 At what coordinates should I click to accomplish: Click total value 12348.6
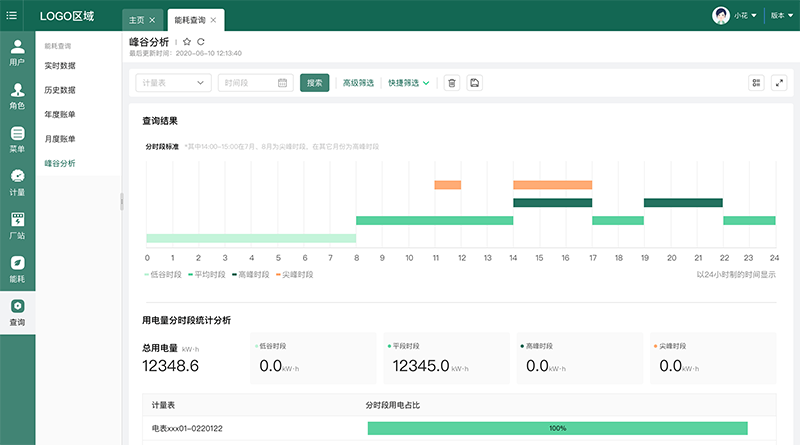point(170,366)
